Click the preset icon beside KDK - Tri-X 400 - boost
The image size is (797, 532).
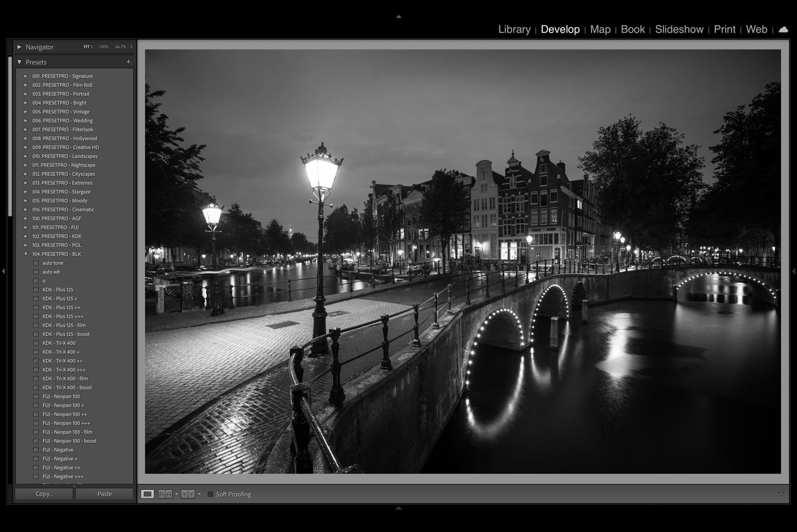click(36, 388)
